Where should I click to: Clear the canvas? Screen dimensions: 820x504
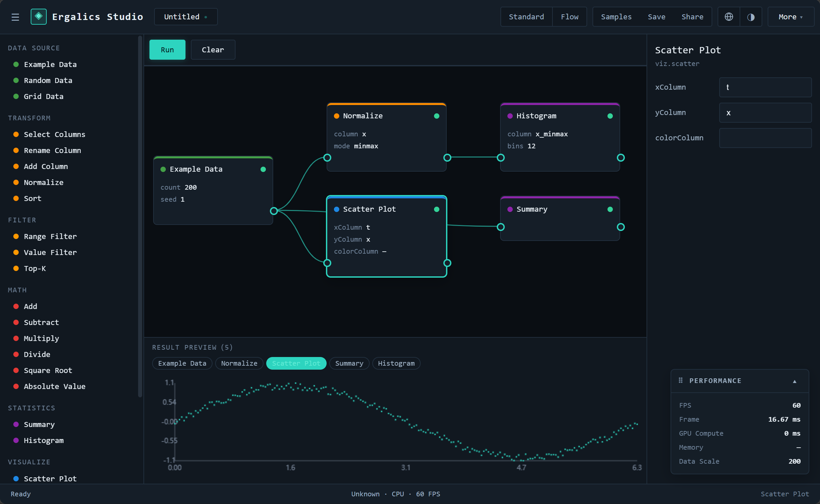point(213,50)
